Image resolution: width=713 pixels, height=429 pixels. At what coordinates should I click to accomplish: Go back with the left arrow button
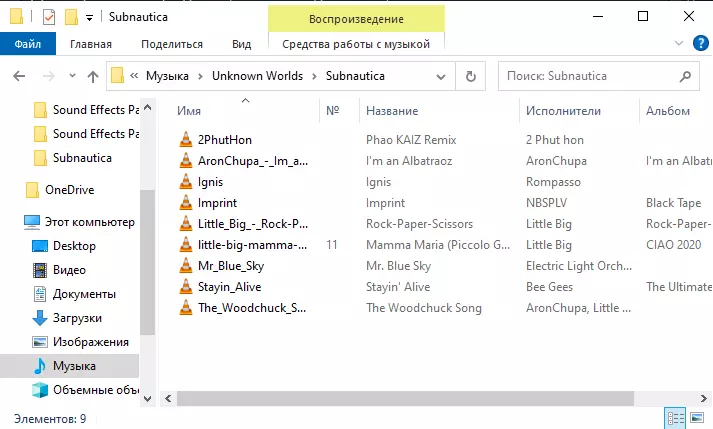(19, 76)
